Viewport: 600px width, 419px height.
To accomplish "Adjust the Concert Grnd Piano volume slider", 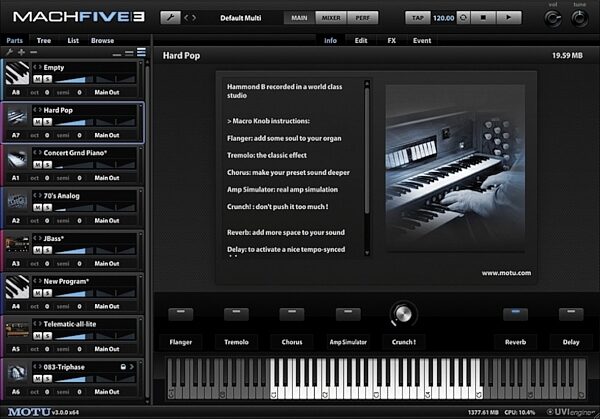I will click(x=74, y=165).
